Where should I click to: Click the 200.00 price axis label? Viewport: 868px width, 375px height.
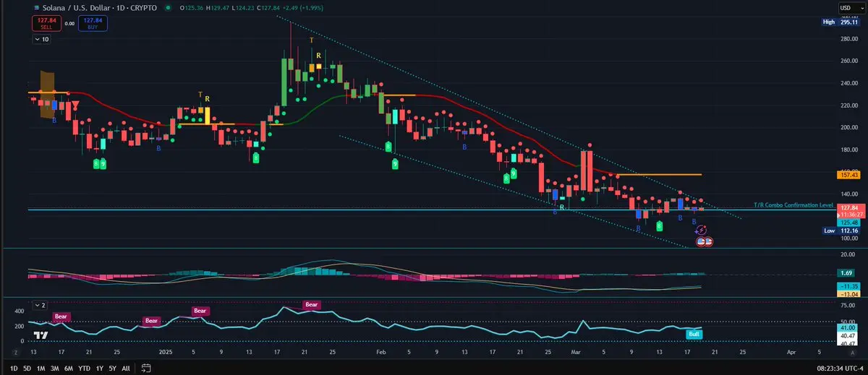point(849,127)
